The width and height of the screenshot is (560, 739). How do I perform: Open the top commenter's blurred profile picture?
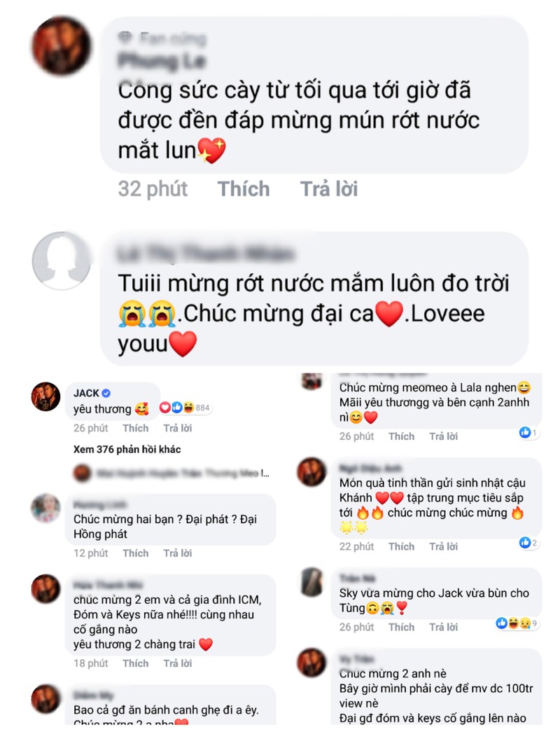pyautogui.click(x=61, y=46)
